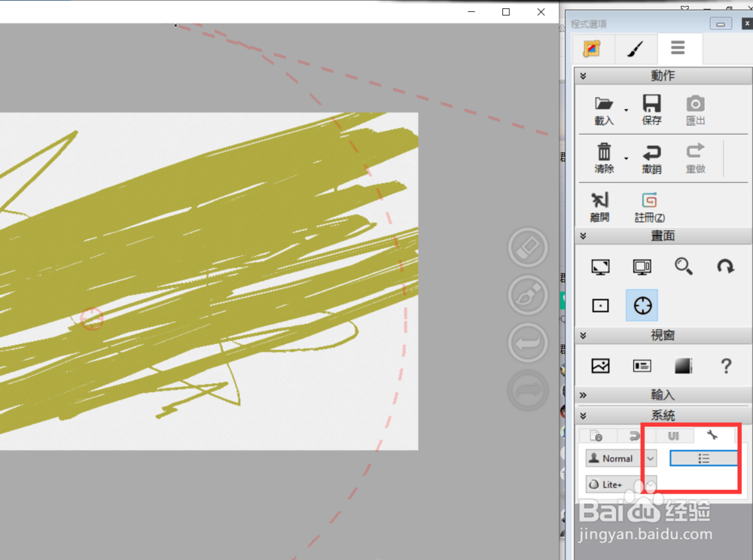Click the list options button
This screenshot has height=560, width=753.
pyautogui.click(x=703, y=458)
